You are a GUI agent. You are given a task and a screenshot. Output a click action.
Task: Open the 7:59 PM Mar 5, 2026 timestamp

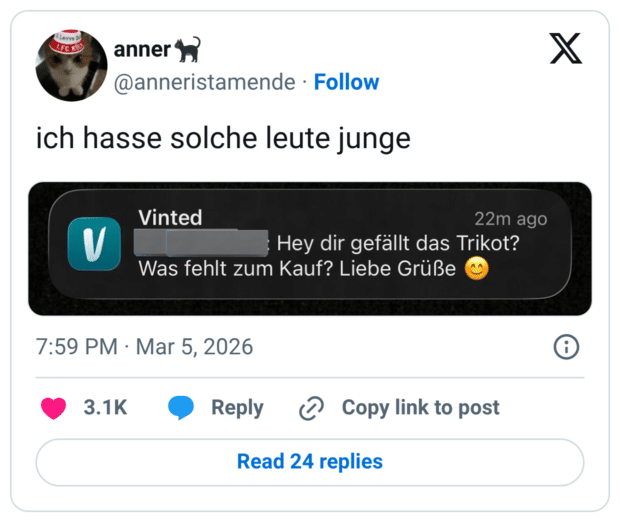coord(144,347)
